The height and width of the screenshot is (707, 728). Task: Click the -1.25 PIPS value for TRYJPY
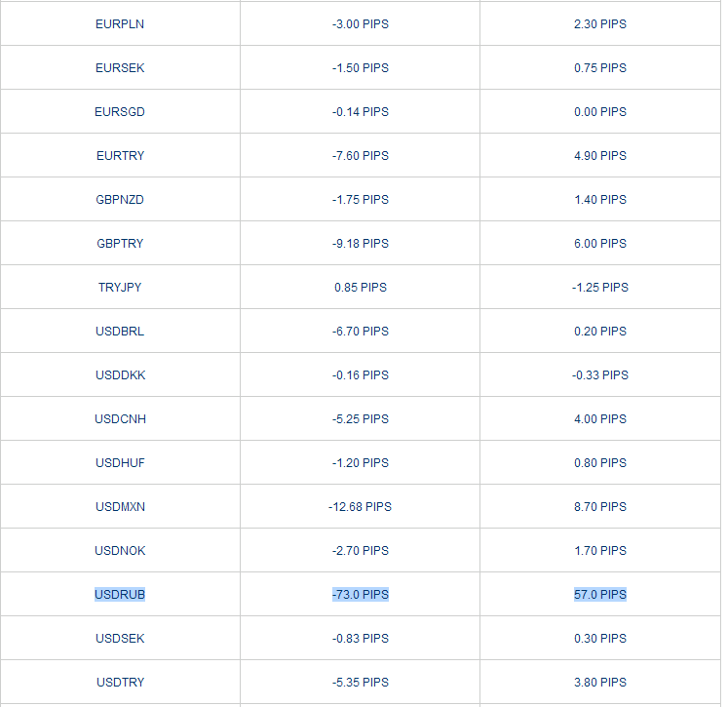599,287
